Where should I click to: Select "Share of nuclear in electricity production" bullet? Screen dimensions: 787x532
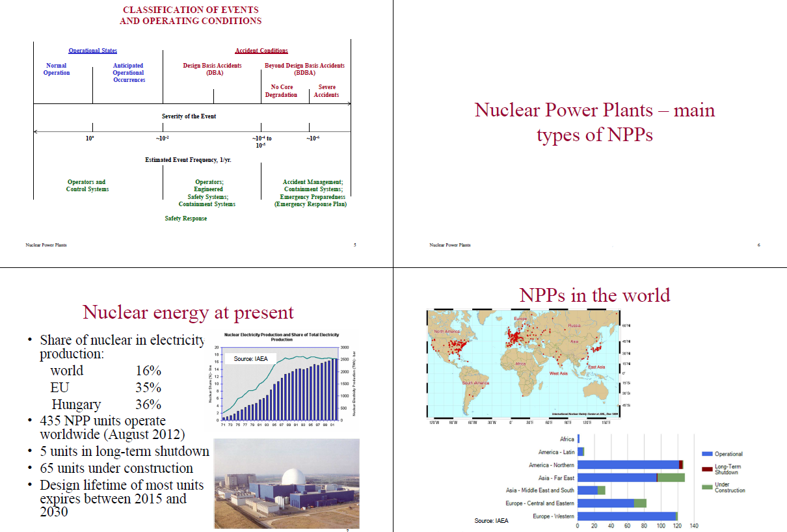tap(122, 347)
